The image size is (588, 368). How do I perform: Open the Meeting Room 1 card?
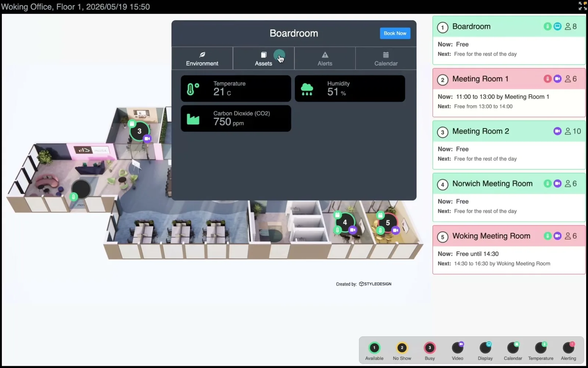click(509, 92)
